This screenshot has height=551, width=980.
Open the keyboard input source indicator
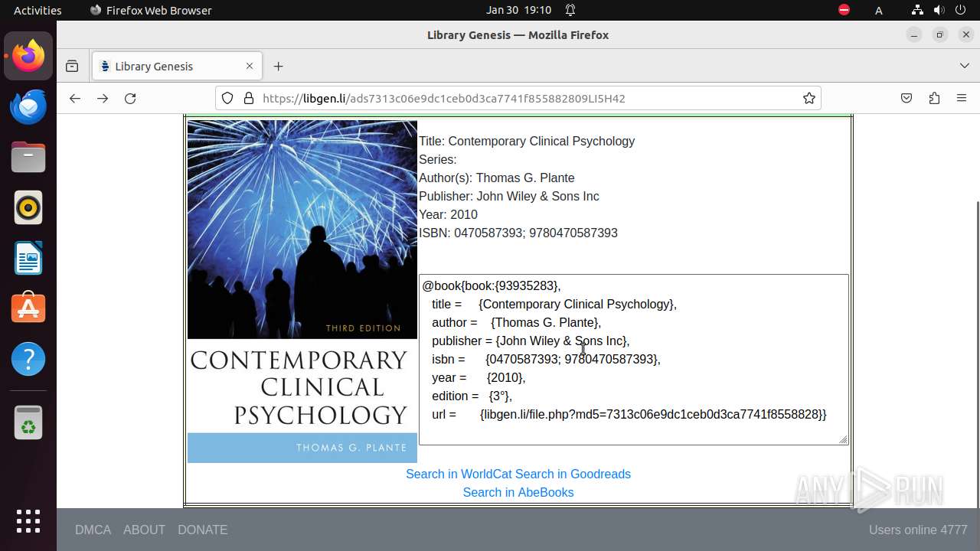pyautogui.click(x=879, y=10)
